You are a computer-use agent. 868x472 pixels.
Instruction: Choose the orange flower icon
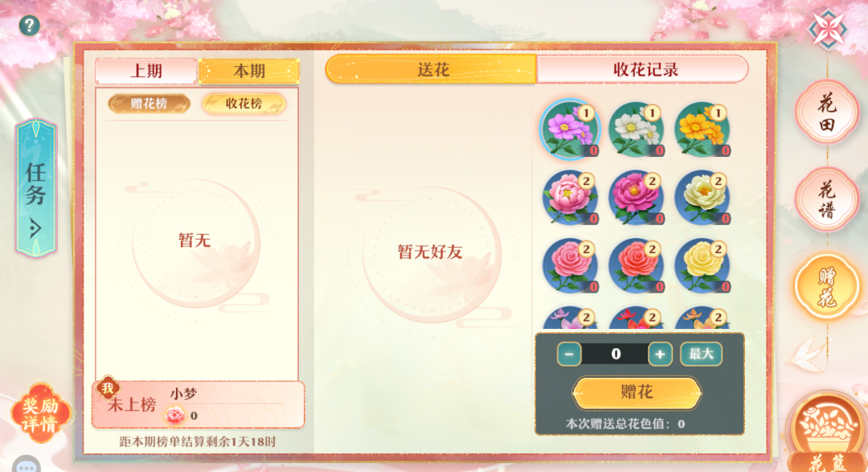pos(702,129)
